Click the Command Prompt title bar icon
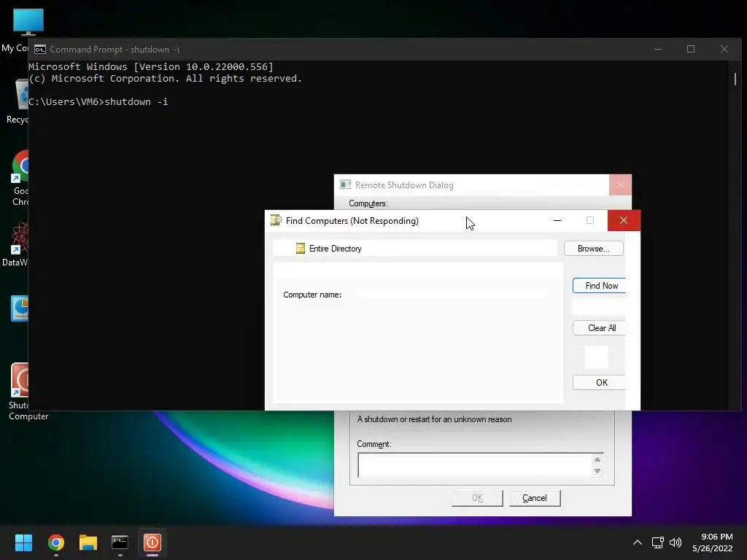 click(x=40, y=50)
